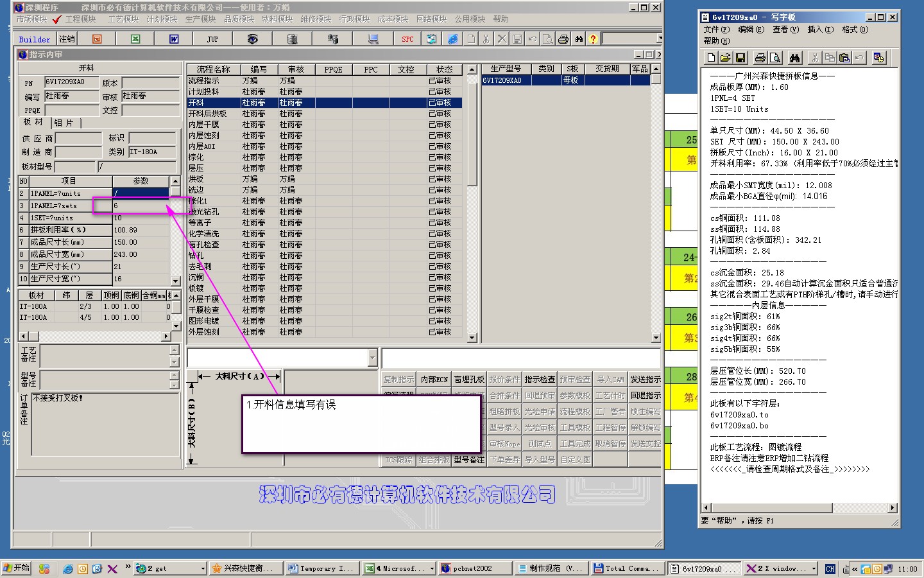924x578 pixels.
Task: Click the Internet Explorer icon in toolbar
Action: point(453,39)
